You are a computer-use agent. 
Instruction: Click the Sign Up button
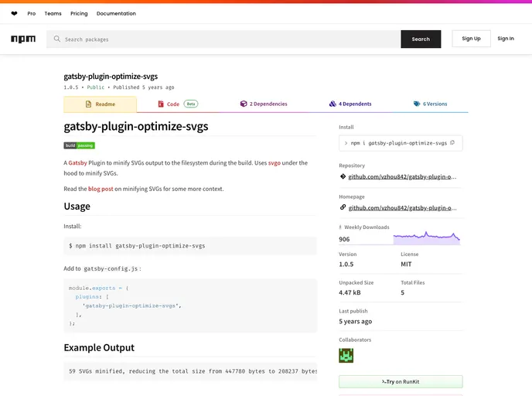(471, 39)
